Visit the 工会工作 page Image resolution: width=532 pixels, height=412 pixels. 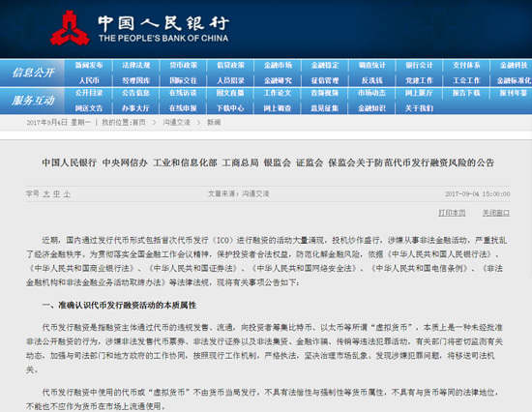coord(466,80)
